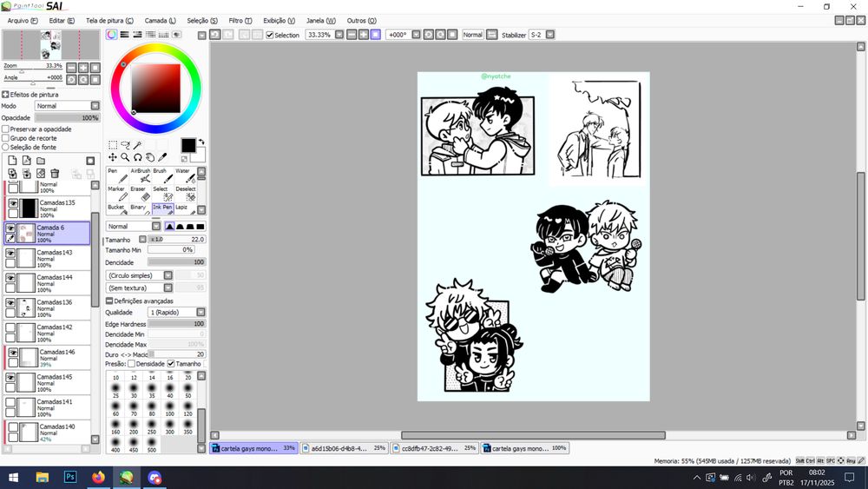Show the Camadas142 layer
868x489 pixels.
(x=10, y=327)
